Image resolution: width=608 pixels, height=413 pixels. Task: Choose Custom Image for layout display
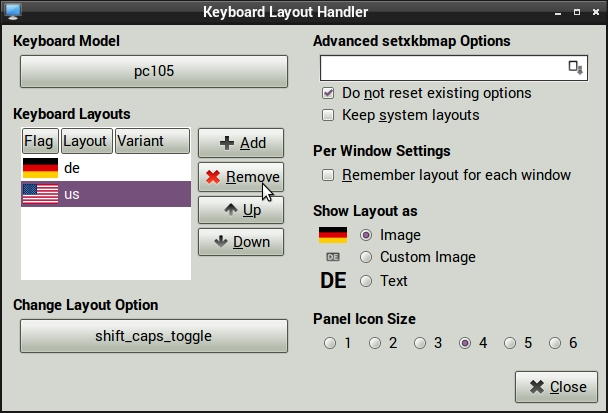coord(366,257)
